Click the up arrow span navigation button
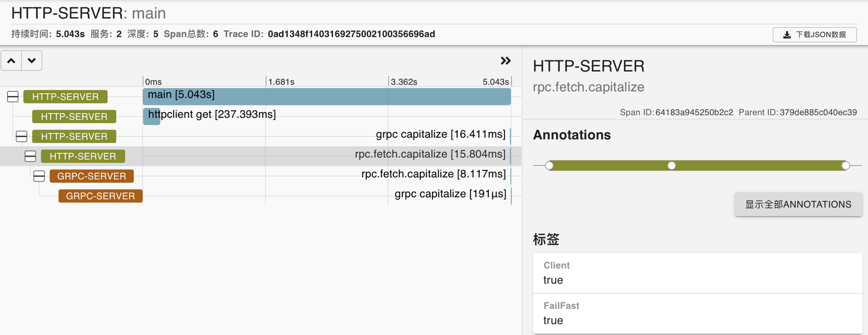The width and height of the screenshot is (868, 335). (x=11, y=61)
